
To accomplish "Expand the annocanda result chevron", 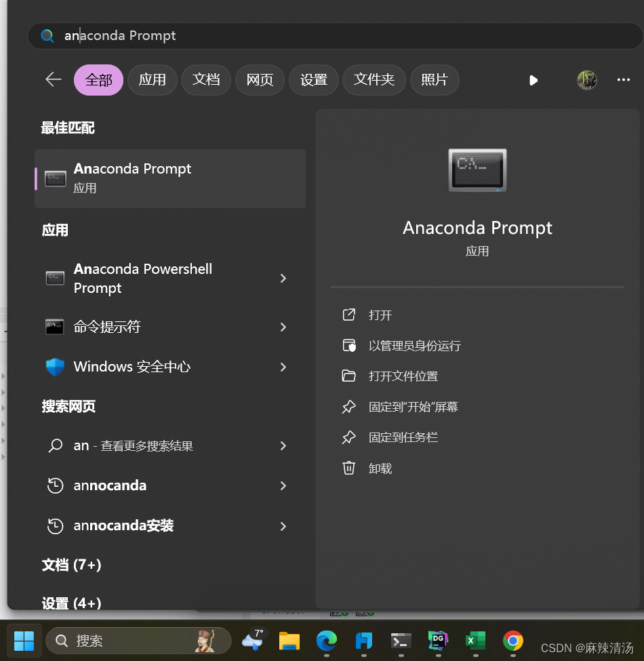I will pos(283,485).
